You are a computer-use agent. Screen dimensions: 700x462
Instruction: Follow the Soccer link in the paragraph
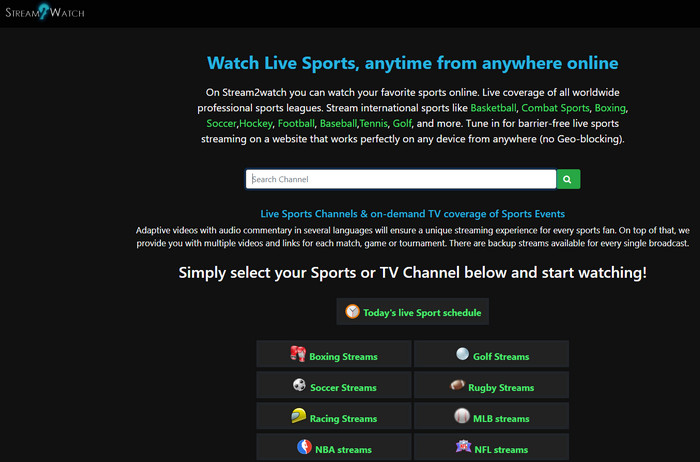tap(221, 123)
